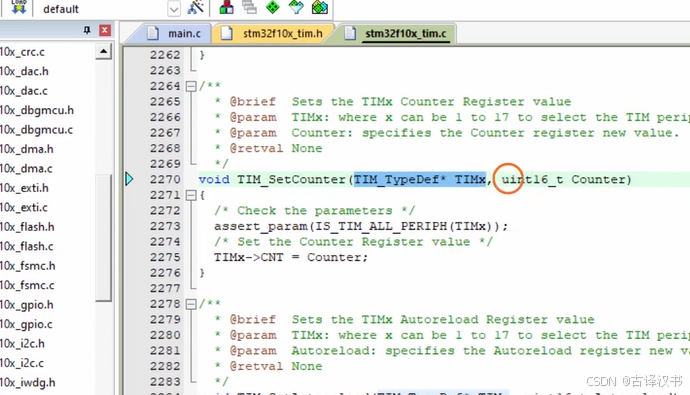
Task: Open Manage Project Items colored boxes icon
Action: click(227, 7)
